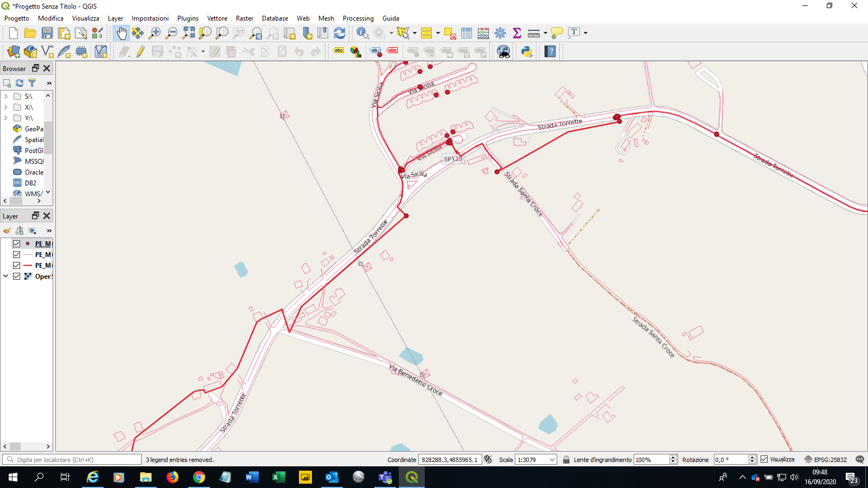Open the field calculator abacus icon
This screenshot has height=488, width=868.
(x=483, y=33)
